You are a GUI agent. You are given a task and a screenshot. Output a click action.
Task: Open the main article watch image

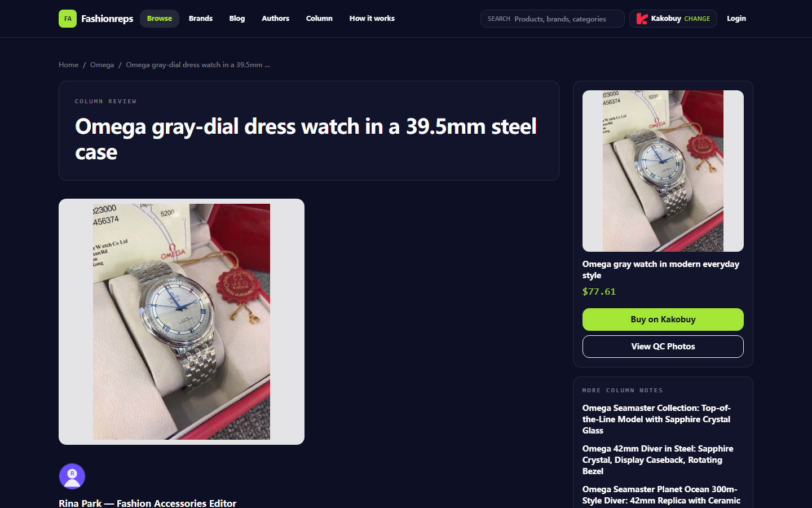coord(182,322)
